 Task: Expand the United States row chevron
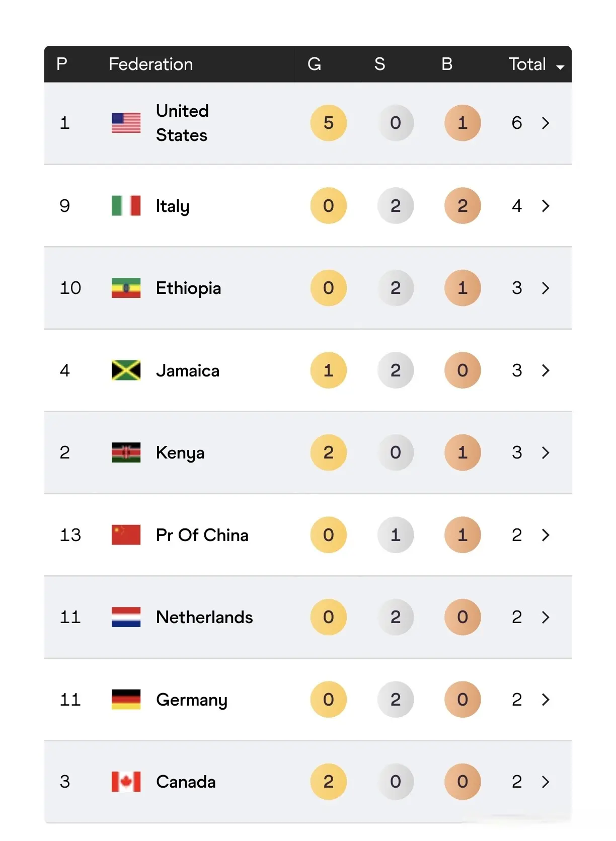pos(546,123)
